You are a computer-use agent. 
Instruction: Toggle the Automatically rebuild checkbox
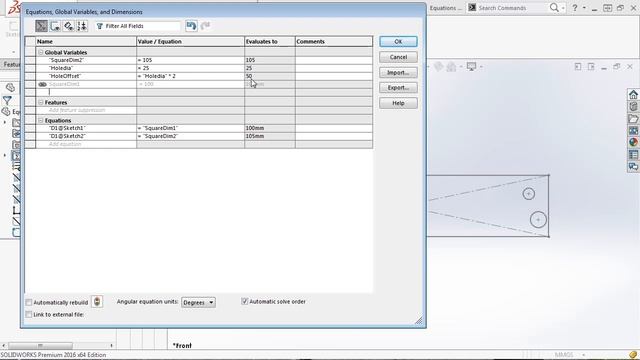[29, 302]
